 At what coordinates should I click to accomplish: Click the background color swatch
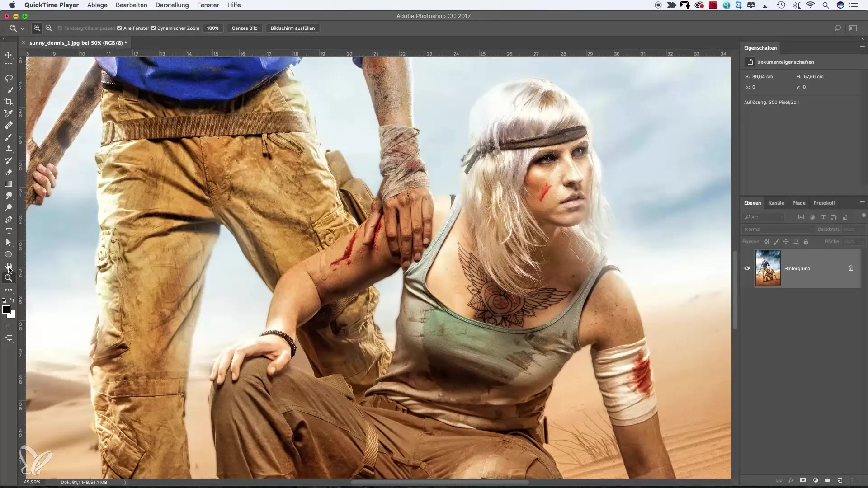click(12, 315)
